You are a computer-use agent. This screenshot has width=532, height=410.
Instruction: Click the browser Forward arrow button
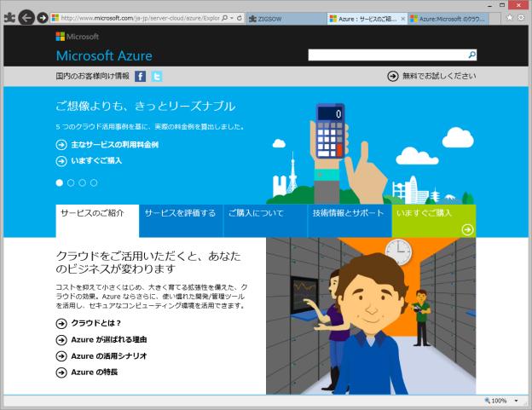pyautogui.click(x=43, y=18)
